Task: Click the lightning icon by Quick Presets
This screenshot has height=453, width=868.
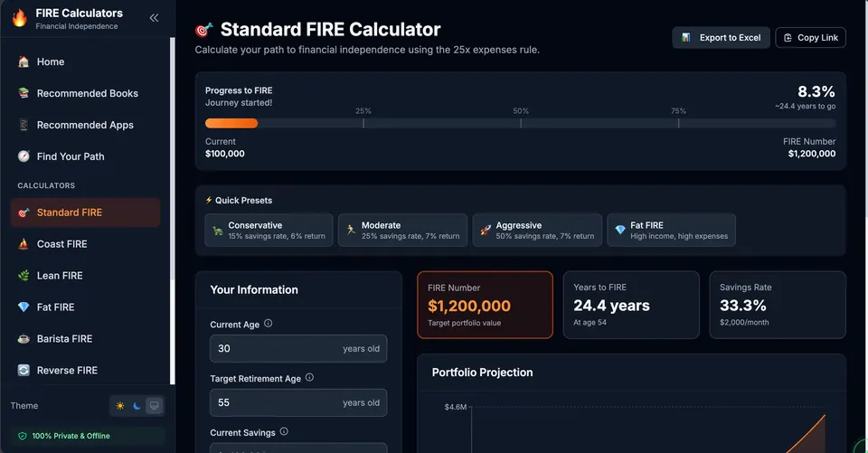Action: 209,200
